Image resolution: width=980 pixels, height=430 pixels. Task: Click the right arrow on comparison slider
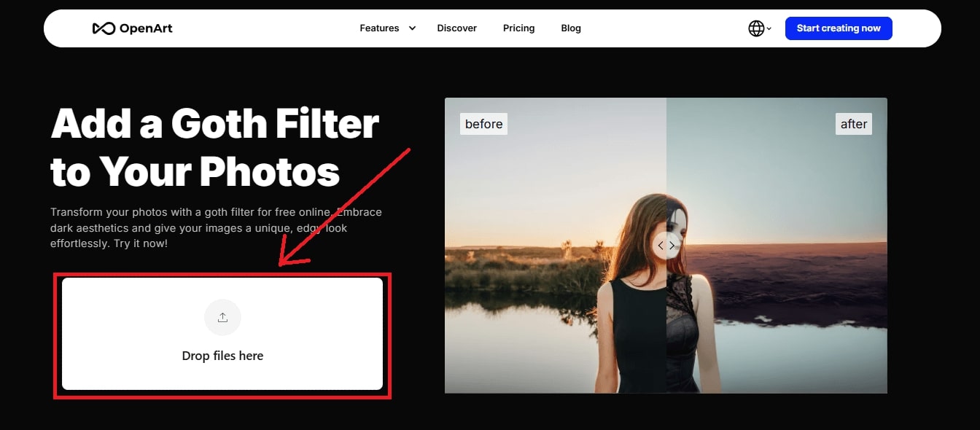pos(672,245)
